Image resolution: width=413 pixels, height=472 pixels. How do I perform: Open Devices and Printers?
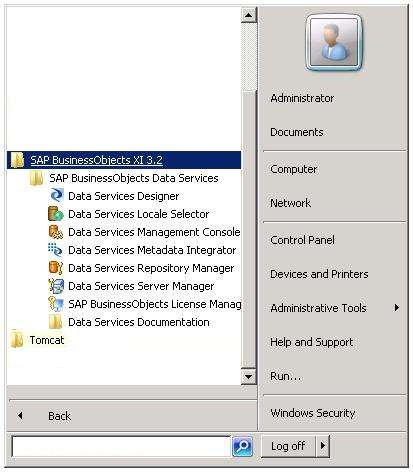pyautogui.click(x=319, y=274)
